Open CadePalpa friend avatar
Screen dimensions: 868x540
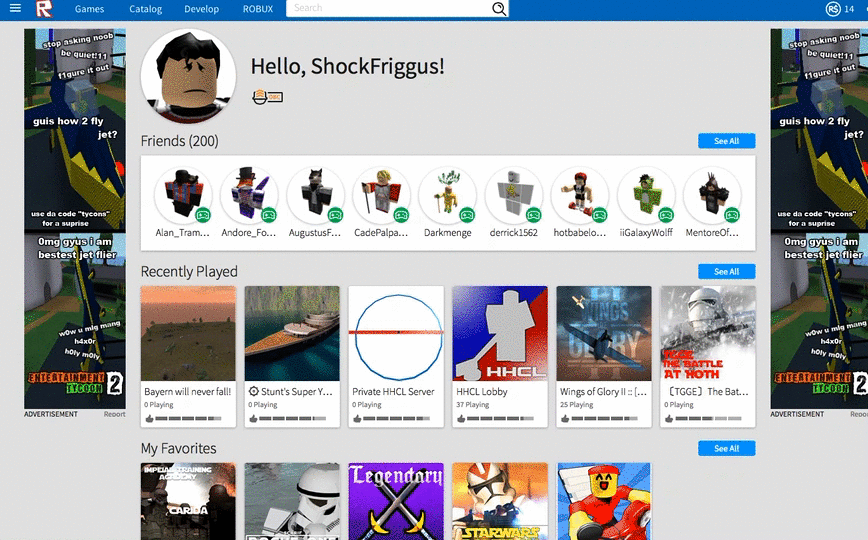[x=381, y=195]
